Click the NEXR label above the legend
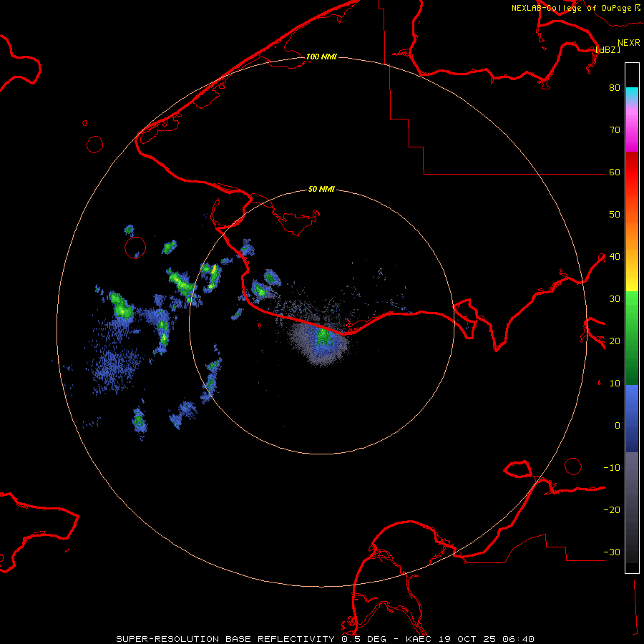 pyautogui.click(x=628, y=43)
